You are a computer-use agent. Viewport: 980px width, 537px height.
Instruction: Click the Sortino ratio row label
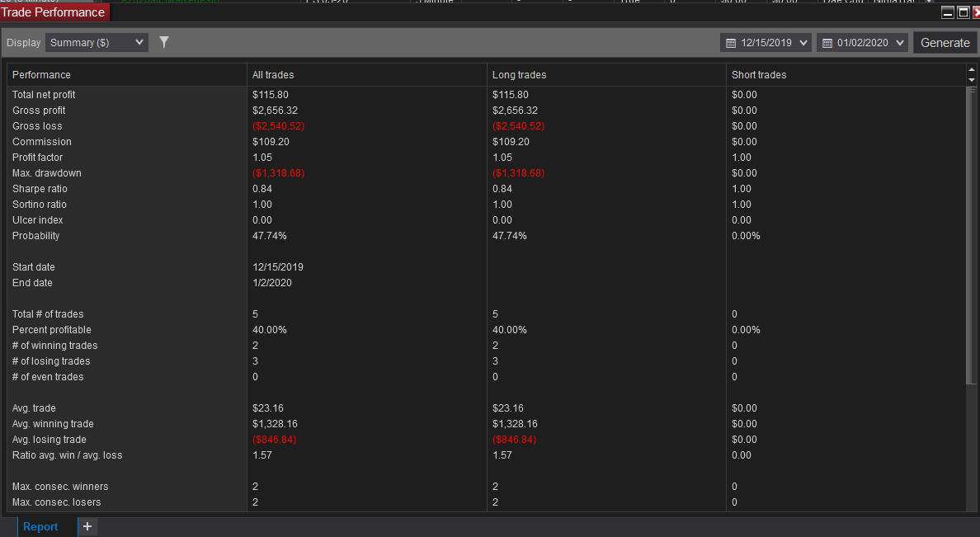[x=40, y=204]
